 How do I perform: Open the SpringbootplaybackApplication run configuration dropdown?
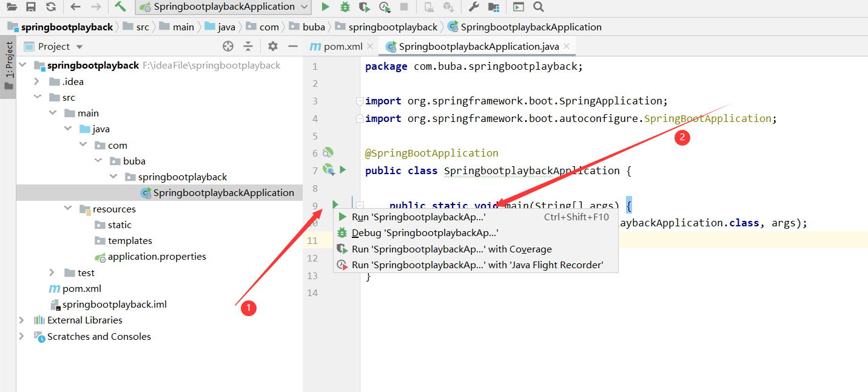pos(224,7)
